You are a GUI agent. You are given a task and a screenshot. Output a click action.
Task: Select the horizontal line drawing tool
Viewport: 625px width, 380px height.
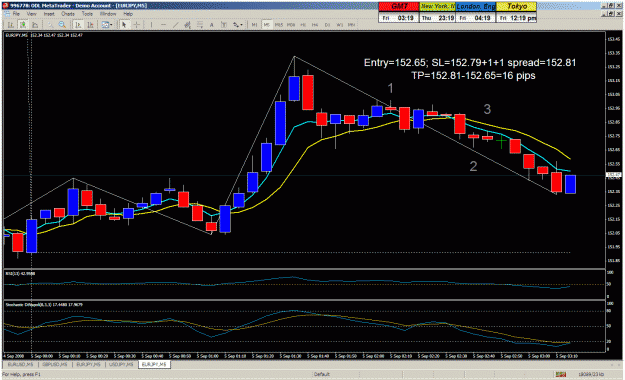(x=163, y=25)
